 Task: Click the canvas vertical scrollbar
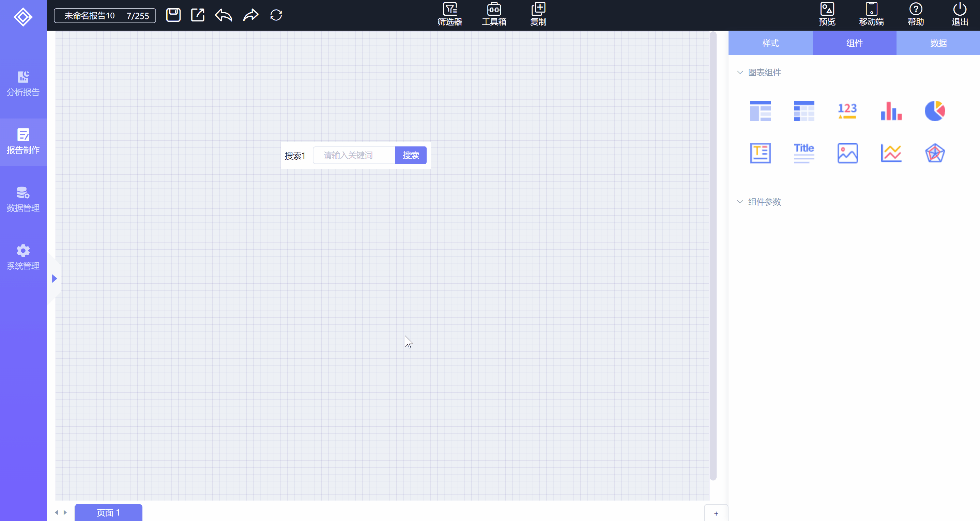713,256
